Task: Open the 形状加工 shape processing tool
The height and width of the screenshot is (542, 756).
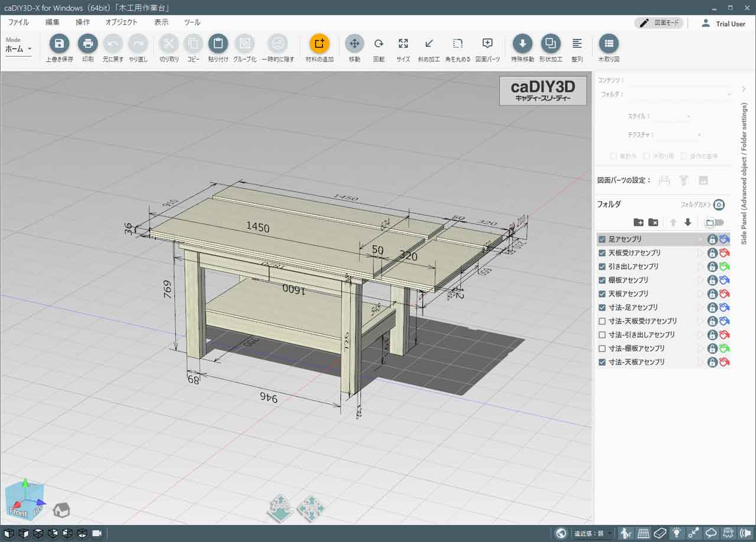Action: 550,44
